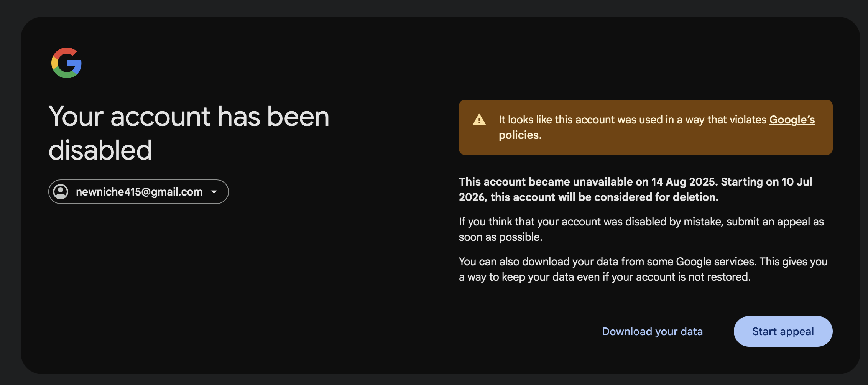The image size is (868, 385).
Task: Follow the underlined "policies" link word
Action: [519, 135]
